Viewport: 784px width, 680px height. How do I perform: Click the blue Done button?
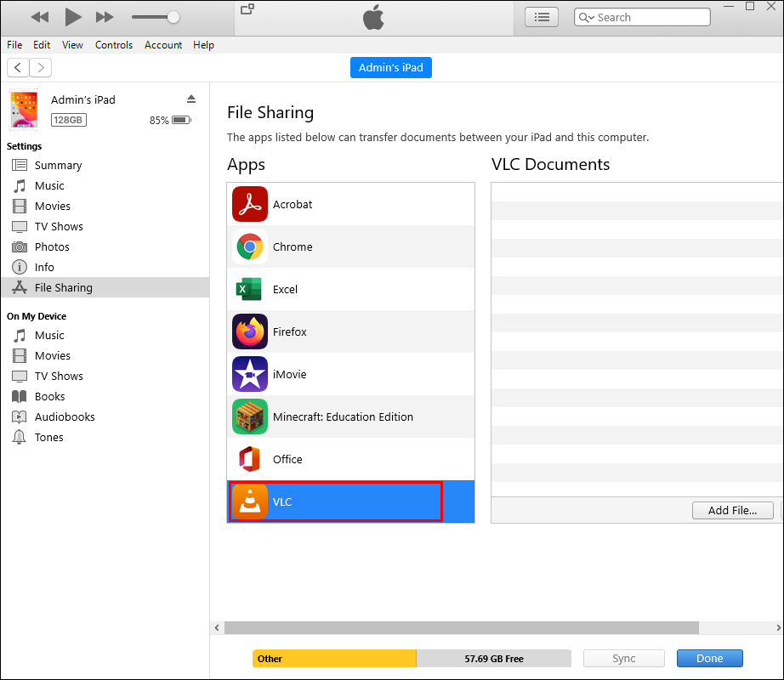[x=709, y=659]
